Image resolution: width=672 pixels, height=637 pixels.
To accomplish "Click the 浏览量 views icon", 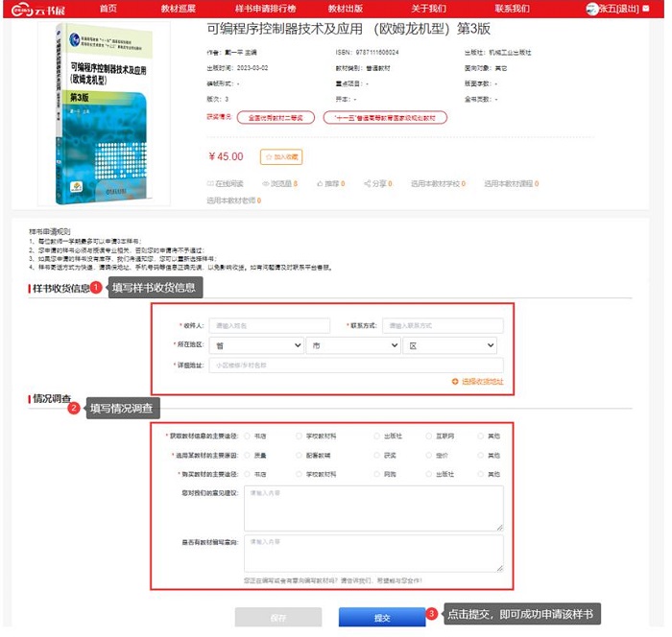I will [x=265, y=182].
